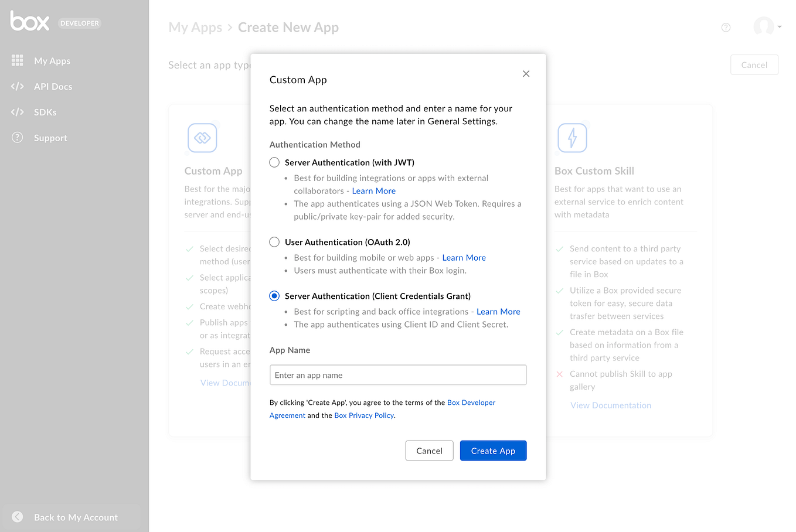Screen dimensions: 796x532
Task: Select the My Apps grid icon in sidebar
Action: [x=17, y=60]
